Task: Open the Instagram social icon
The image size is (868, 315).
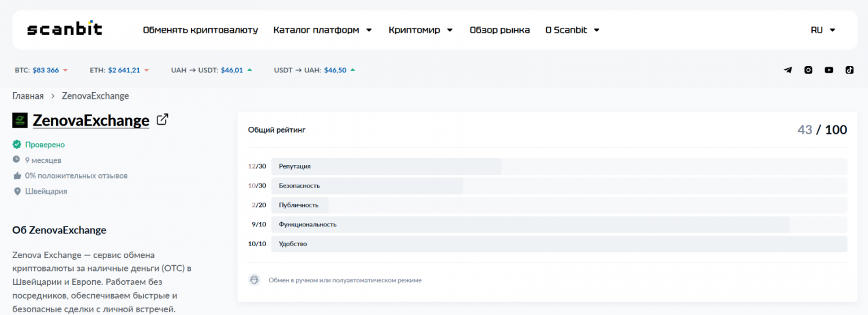Action: [x=808, y=70]
